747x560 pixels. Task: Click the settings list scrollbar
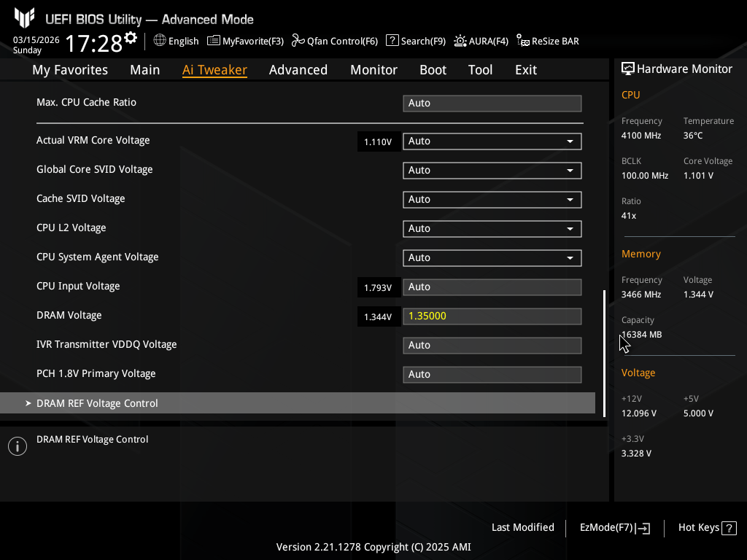coord(605,354)
